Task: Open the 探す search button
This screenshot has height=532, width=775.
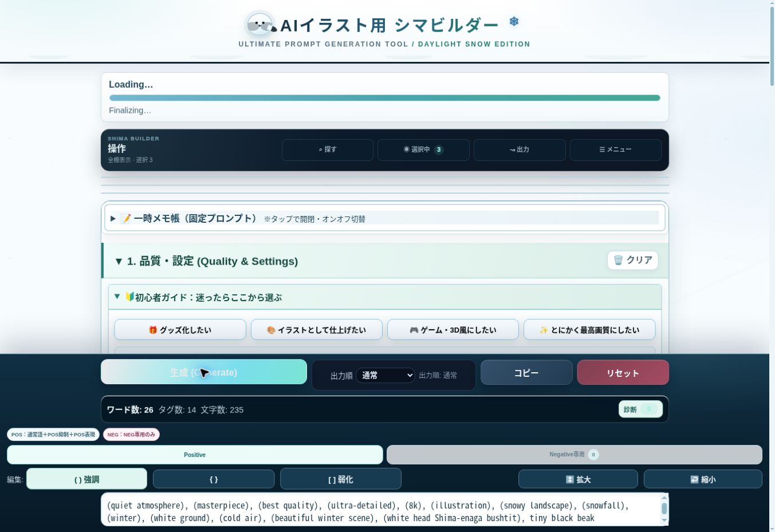Action: click(x=328, y=149)
